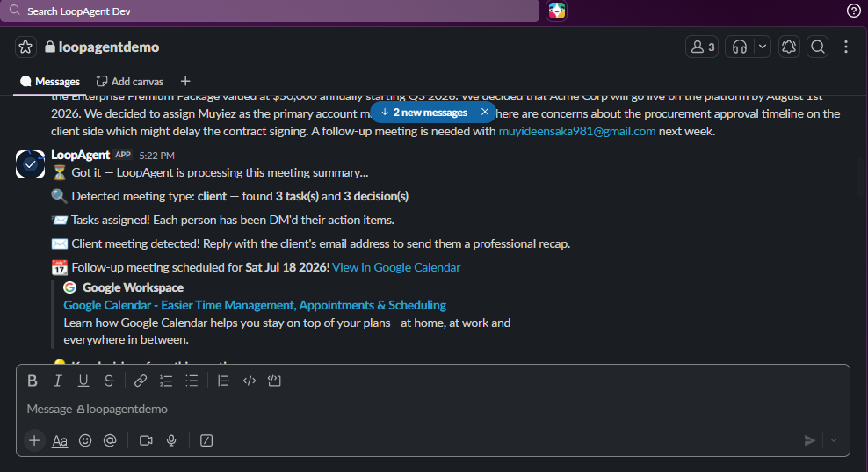Viewport: 868px width, 472px height.
Task: Open View in Google Calendar link
Action: (x=396, y=267)
